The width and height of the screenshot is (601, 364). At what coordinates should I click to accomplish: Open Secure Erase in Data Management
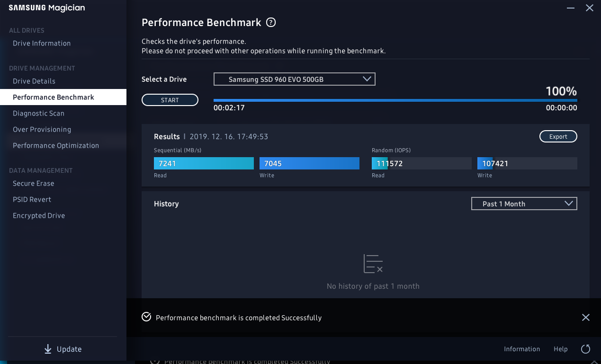(x=34, y=183)
